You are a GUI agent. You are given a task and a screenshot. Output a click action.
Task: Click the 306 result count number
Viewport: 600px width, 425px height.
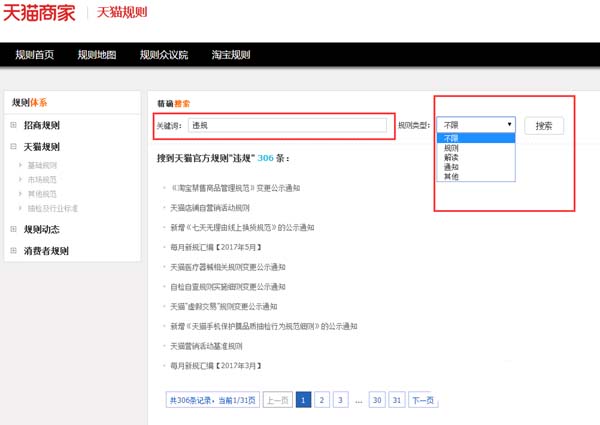(x=266, y=158)
